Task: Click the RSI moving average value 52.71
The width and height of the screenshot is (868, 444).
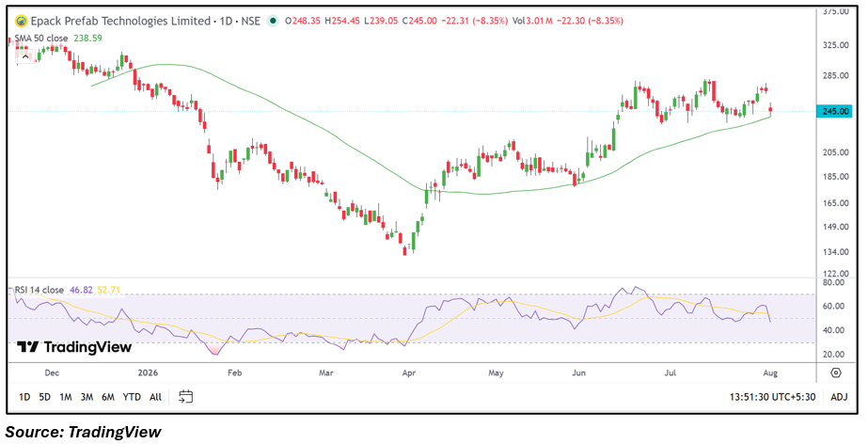Action: (108, 290)
